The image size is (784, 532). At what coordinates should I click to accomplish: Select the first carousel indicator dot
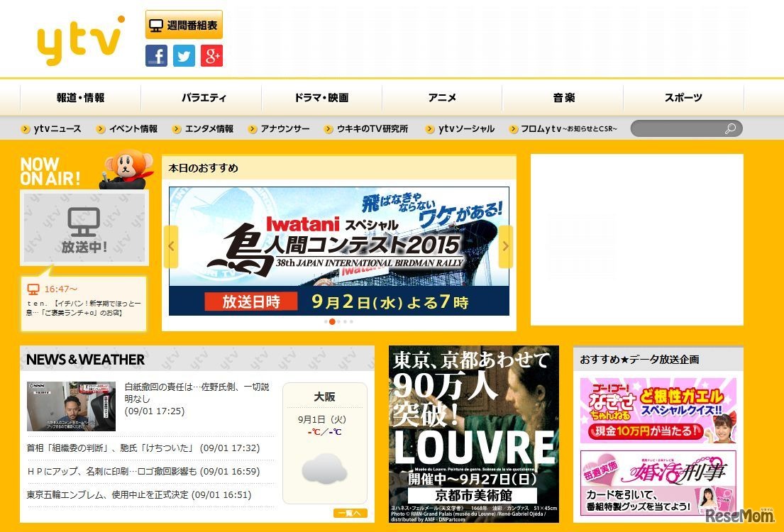326,321
